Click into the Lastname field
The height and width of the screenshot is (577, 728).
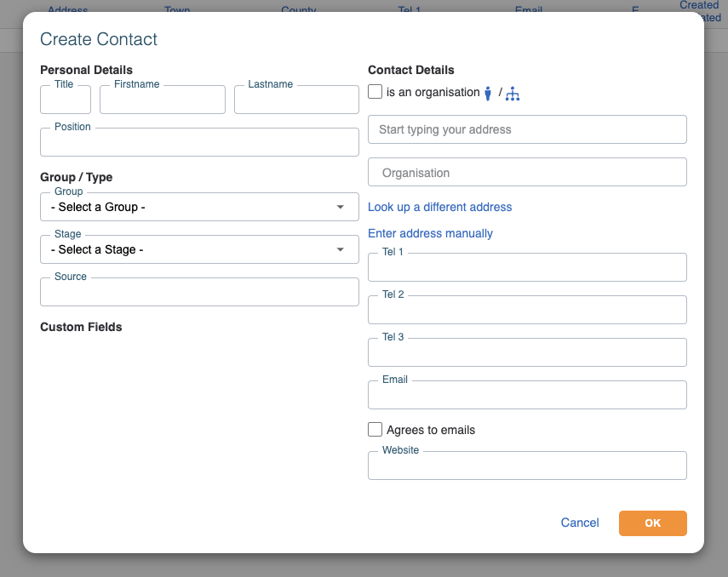[x=296, y=100]
